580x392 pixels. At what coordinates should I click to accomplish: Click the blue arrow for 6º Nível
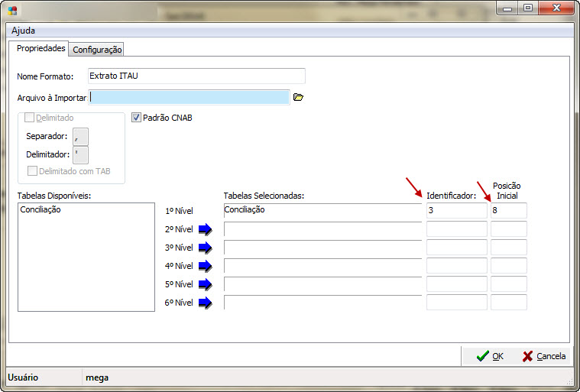click(x=205, y=303)
